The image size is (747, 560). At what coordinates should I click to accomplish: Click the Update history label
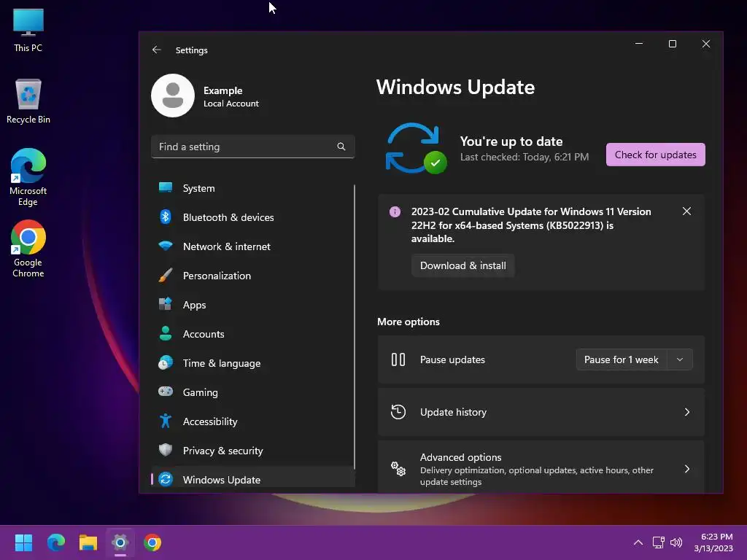click(x=453, y=412)
